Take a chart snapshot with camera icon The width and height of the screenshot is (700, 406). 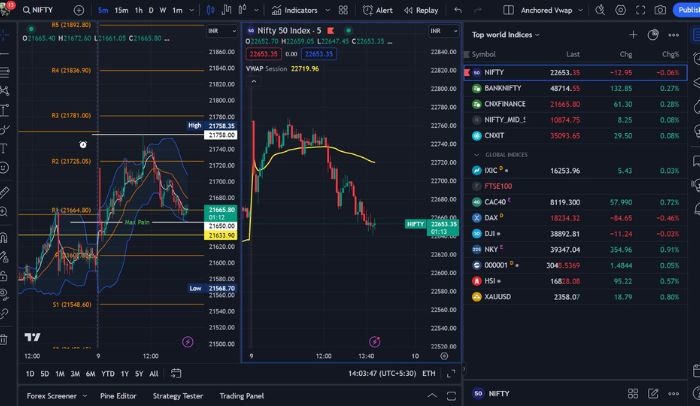click(661, 10)
